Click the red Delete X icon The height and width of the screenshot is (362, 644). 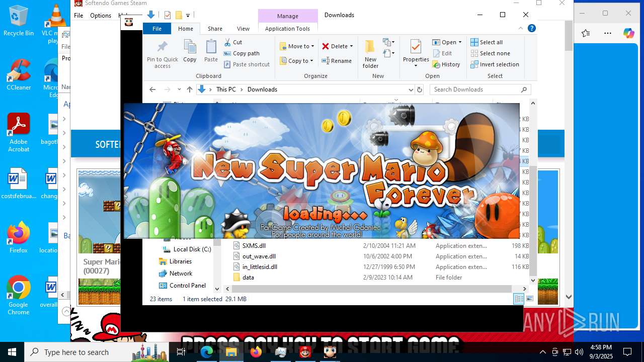pos(326,46)
